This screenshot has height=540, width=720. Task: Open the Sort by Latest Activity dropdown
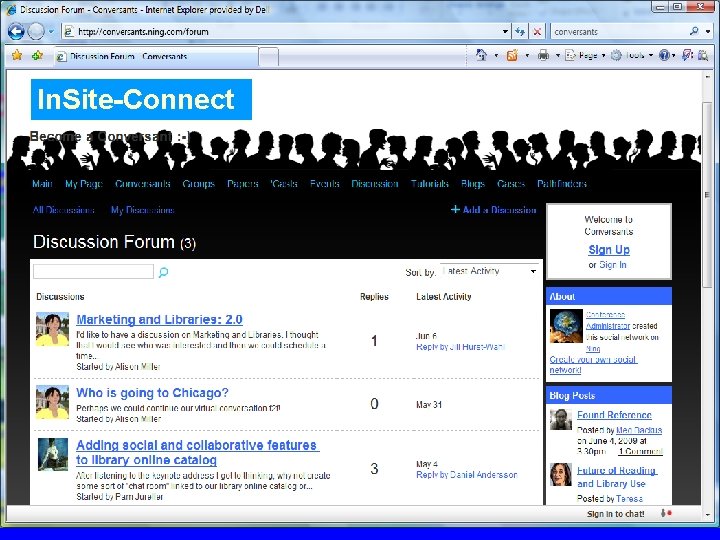[489, 271]
